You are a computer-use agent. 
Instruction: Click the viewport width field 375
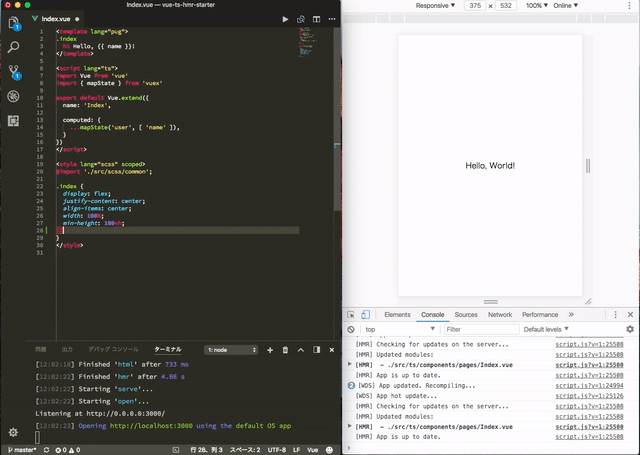(x=475, y=6)
